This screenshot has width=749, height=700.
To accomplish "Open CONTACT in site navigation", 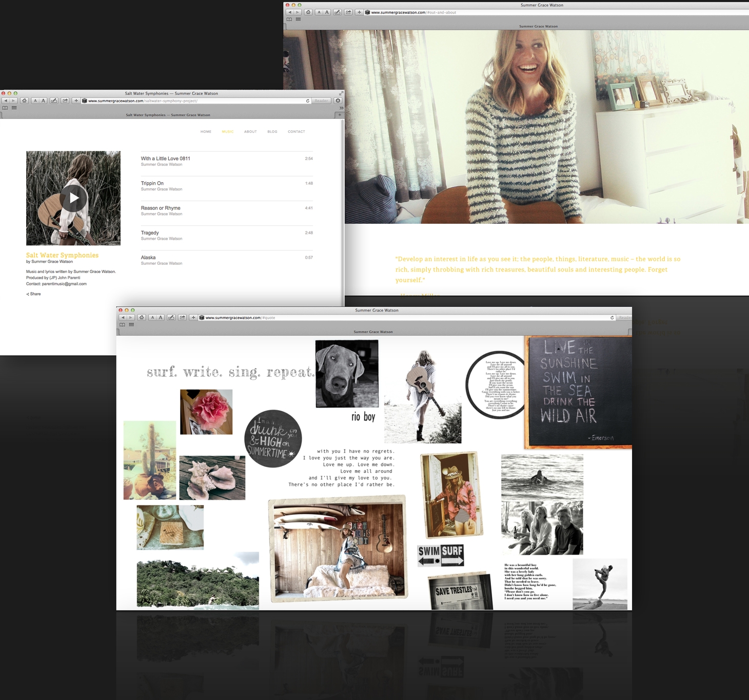I will coord(297,132).
